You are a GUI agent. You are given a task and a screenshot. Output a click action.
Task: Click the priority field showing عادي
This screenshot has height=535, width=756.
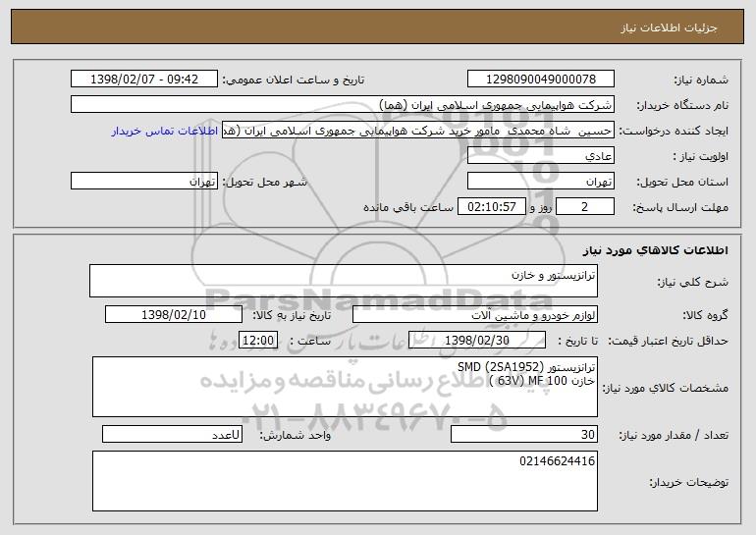(540, 156)
